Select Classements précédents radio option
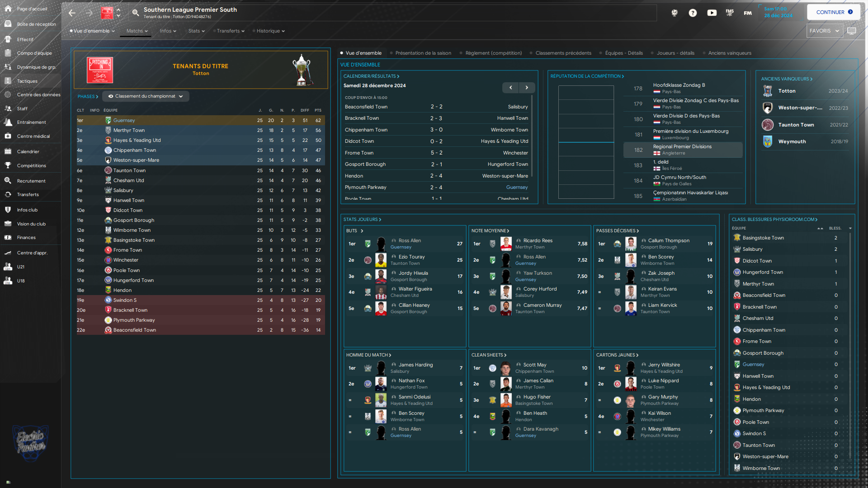The height and width of the screenshot is (488, 868). point(563,53)
